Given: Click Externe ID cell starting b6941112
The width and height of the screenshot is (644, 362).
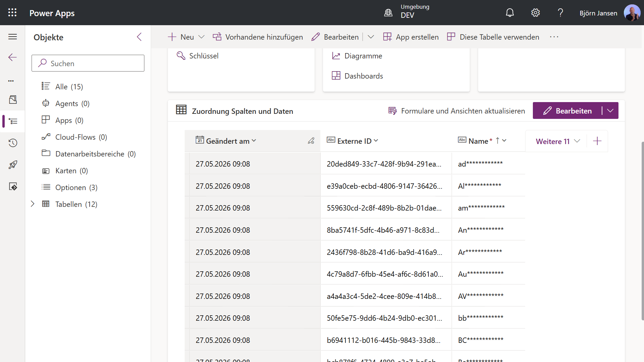Looking at the screenshot, I should coord(386,340).
